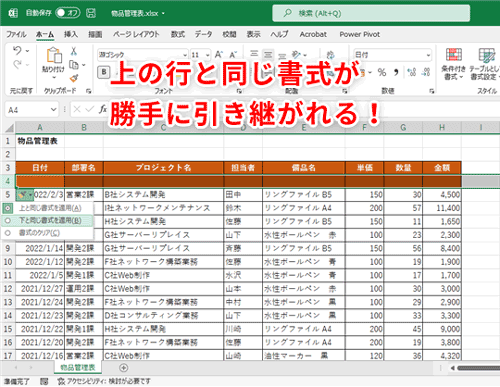
Task: Click アクセシビリティ: 検討が必要です status text
Action: point(104,381)
